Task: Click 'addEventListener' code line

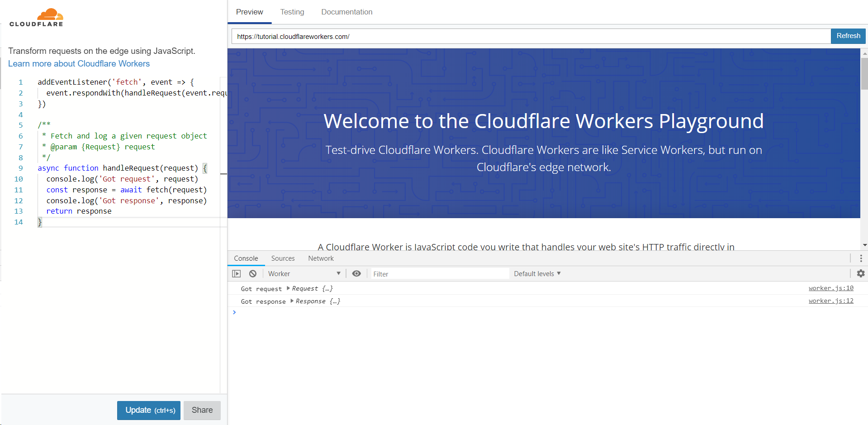Action: [x=116, y=82]
